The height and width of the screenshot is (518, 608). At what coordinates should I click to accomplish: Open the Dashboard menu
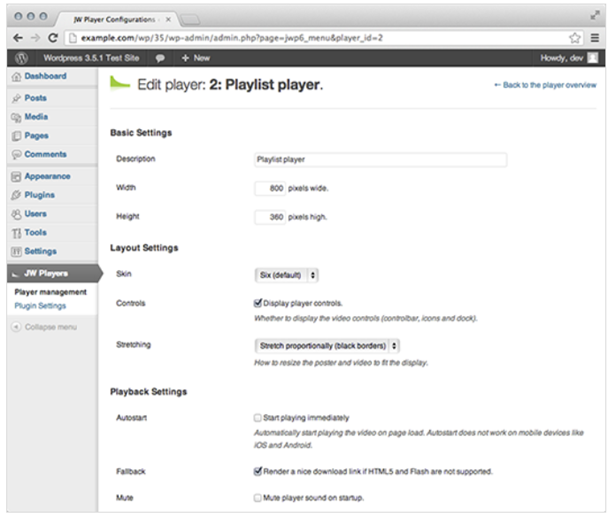pos(45,76)
